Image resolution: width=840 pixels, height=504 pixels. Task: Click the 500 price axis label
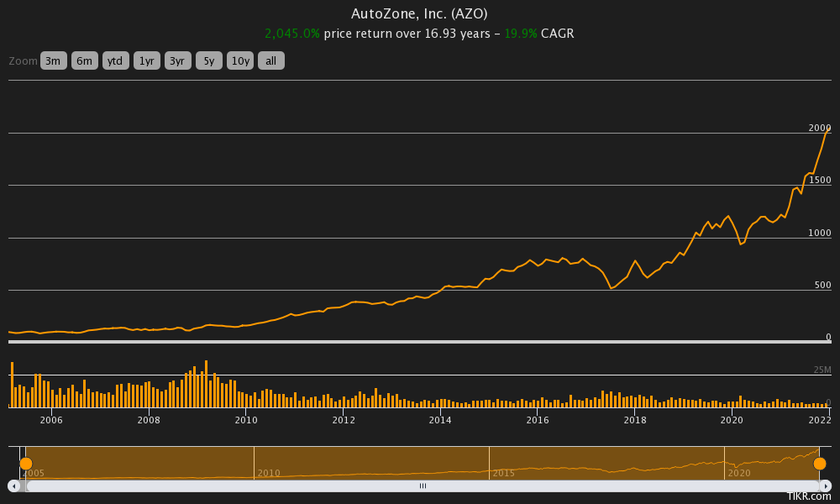pyautogui.click(x=823, y=285)
